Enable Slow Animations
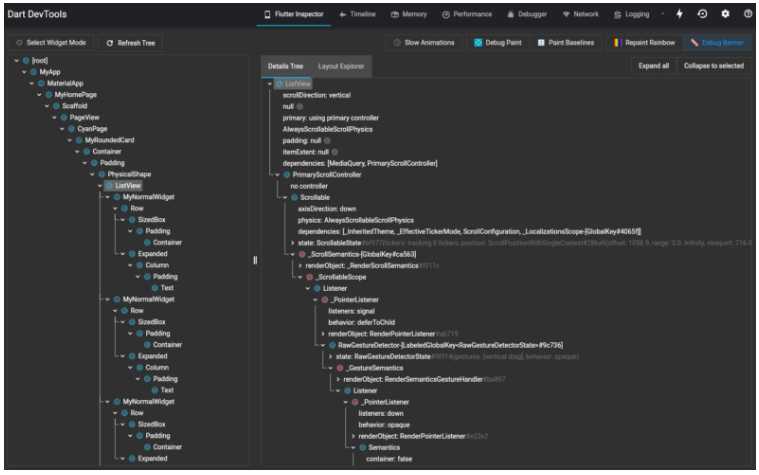 point(424,43)
